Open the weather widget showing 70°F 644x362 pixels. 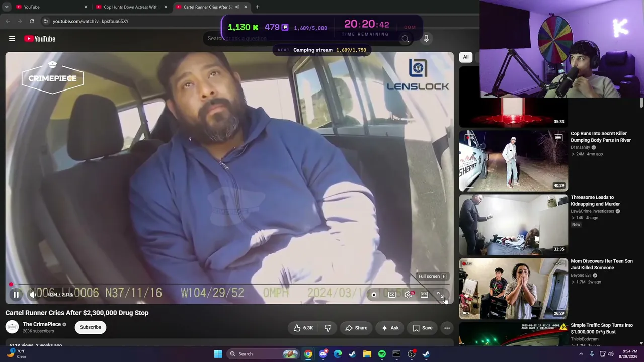17,354
